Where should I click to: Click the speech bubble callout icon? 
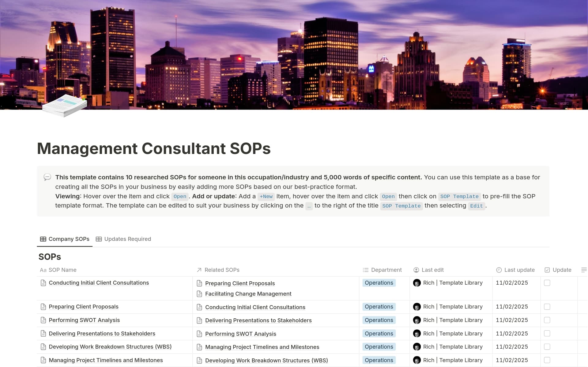pos(47,177)
